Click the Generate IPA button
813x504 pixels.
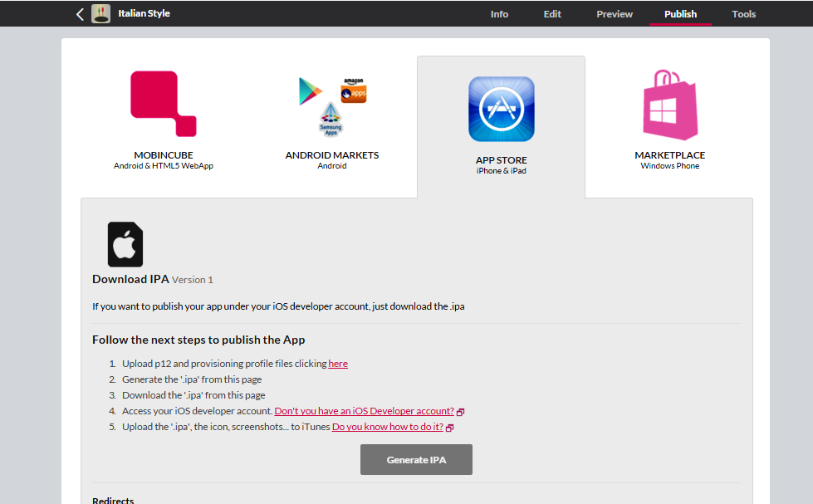coord(416,459)
